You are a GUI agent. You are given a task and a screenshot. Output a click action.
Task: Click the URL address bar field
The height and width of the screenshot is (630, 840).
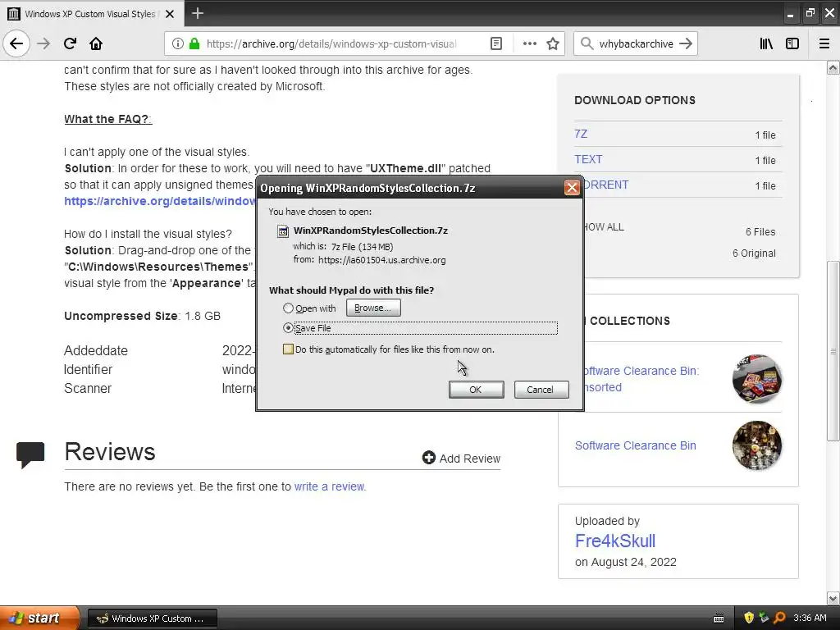pyautogui.click(x=330, y=43)
